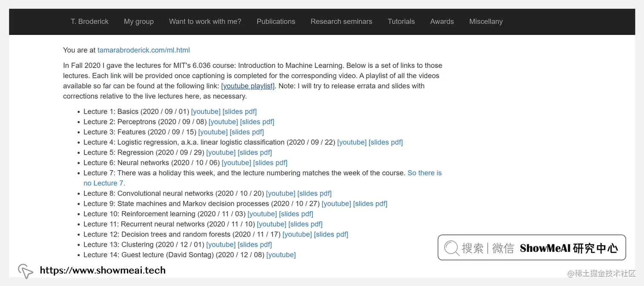Screen dimensions: 644x286
Task: Open the youtube playlist link
Action: (x=247, y=86)
